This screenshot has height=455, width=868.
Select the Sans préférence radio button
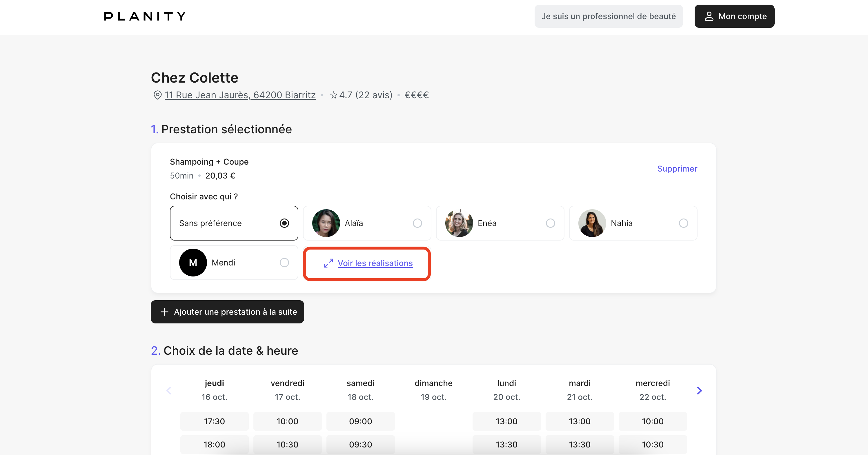click(284, 223)
